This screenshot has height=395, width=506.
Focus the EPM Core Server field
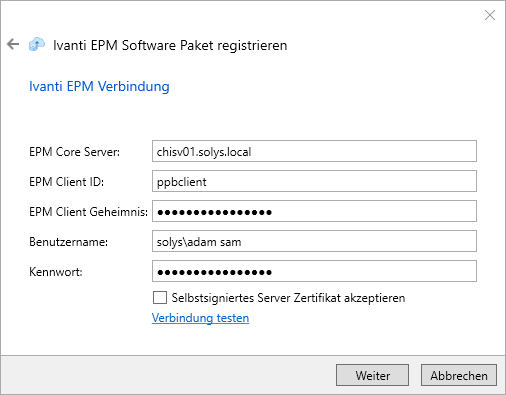pyautogui.click(x=314, y=151)
